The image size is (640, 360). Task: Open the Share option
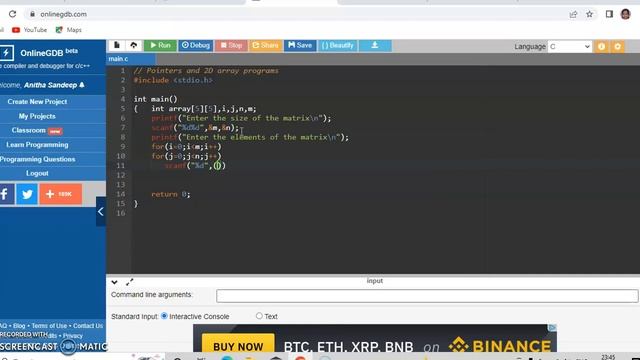265,45
